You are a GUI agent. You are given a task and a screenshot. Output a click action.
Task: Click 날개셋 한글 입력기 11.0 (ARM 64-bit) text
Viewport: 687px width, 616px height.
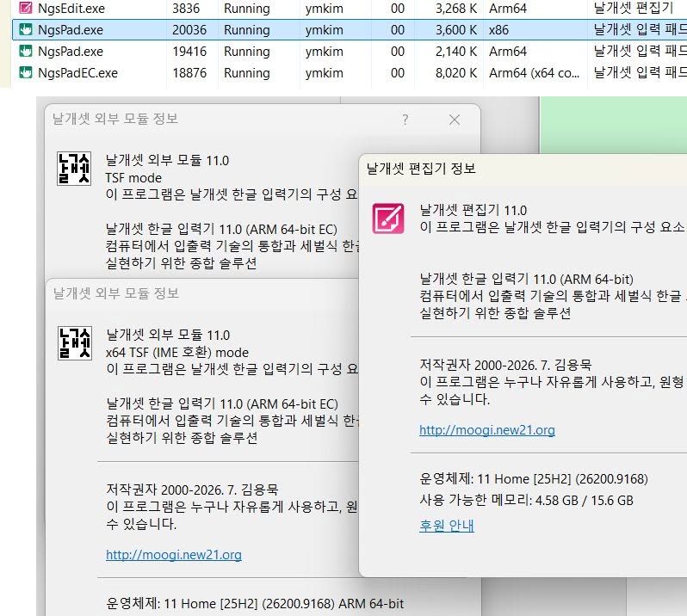coord(526,279)
